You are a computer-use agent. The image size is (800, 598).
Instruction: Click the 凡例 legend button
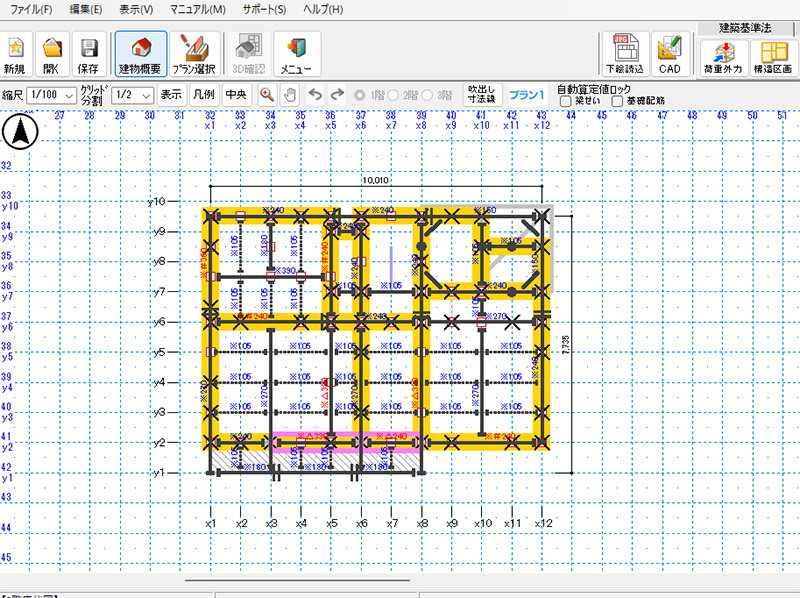[203, 95]
